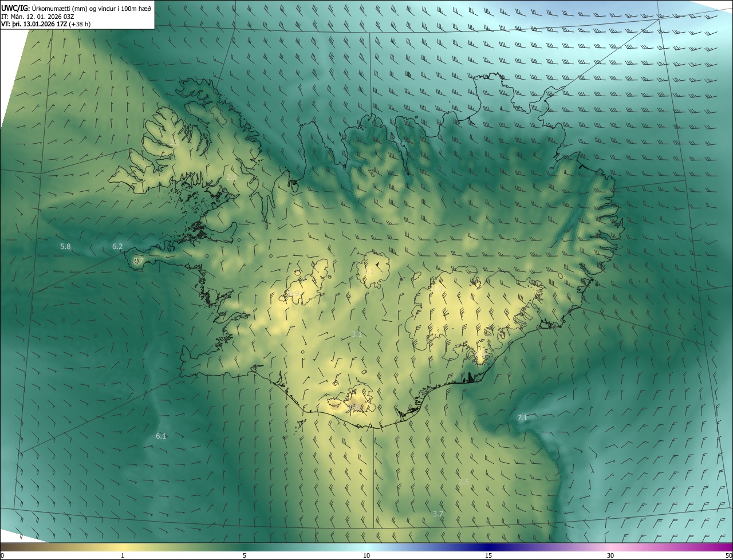Viewport: 733px width, 560px height.
Task: Click the "0" label on the colour scale
Action: tap(2, 556)
